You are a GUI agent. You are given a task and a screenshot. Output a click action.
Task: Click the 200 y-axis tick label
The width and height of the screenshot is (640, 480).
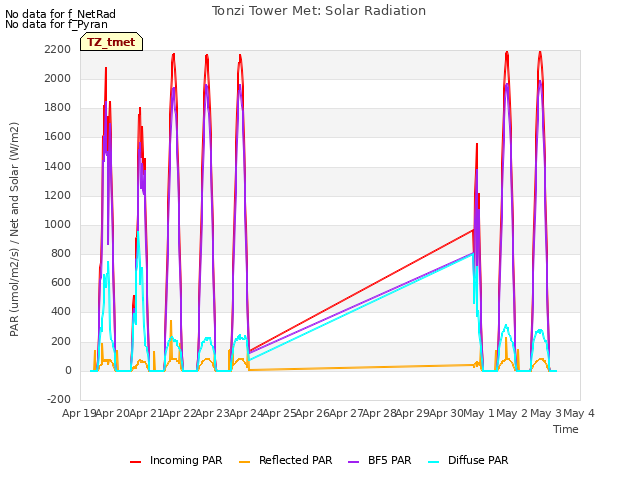pyautogui.click(x=61, y=341)
